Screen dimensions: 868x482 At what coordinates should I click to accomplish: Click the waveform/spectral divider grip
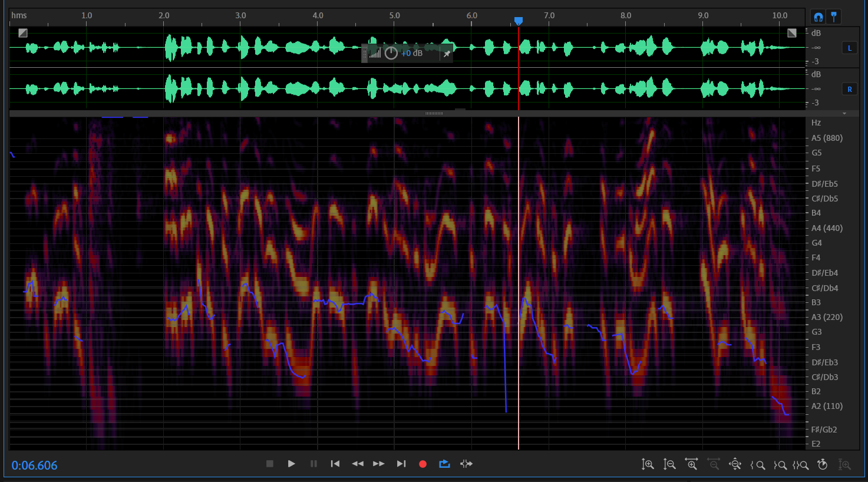434,113
